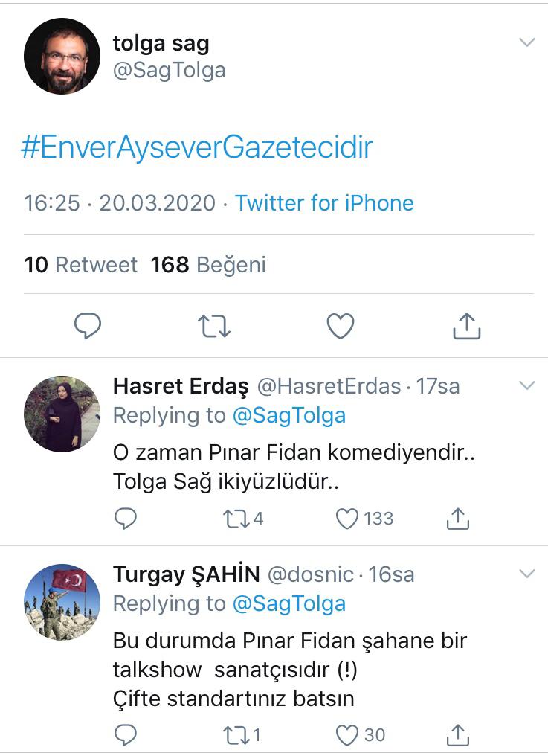Like tolga sag's main tweet

(341, 326)
